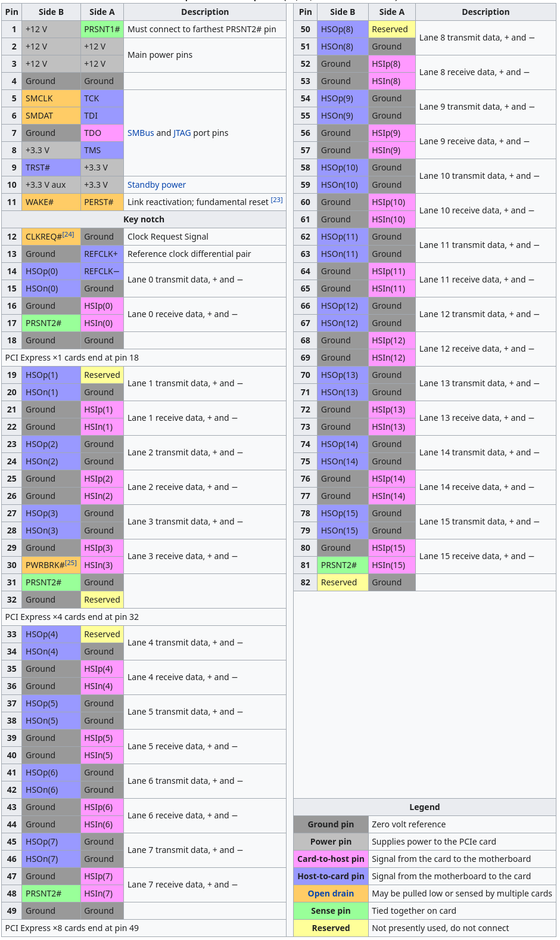The width and height of the screenshot is (560, 940).
Task: Click the TDI cell
Action: coord(102,116)
